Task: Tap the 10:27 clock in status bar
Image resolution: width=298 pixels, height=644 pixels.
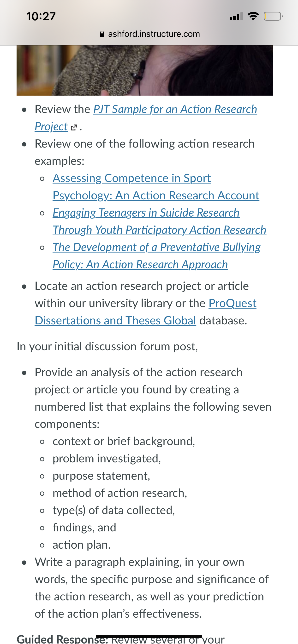Action: (41, 17)
